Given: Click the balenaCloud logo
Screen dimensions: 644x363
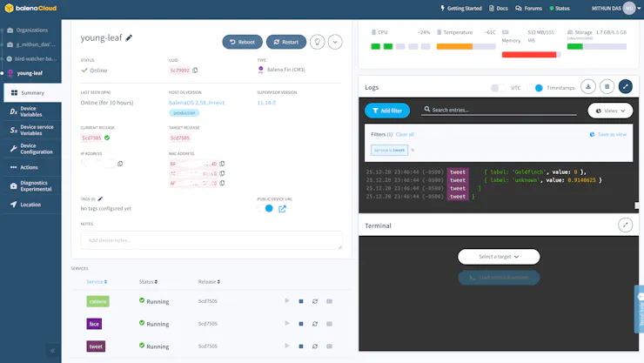Looking at the screenshot, I should 30,8.
